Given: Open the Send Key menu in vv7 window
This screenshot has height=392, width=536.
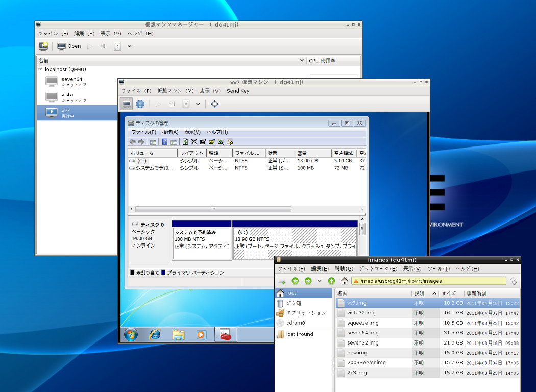Looking at the screenshot, I should point(238,91).
